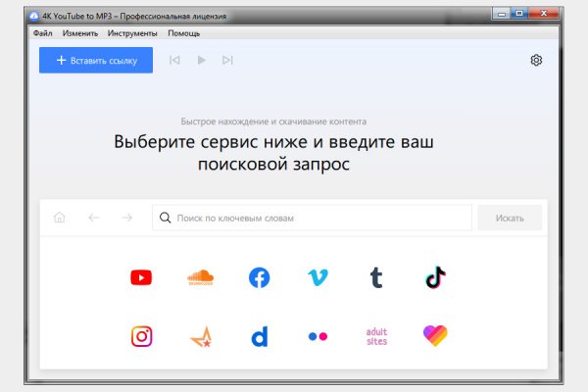Navigate forward with the right arrow
This screenshot has width=588, height=392.
coord(127,218)
